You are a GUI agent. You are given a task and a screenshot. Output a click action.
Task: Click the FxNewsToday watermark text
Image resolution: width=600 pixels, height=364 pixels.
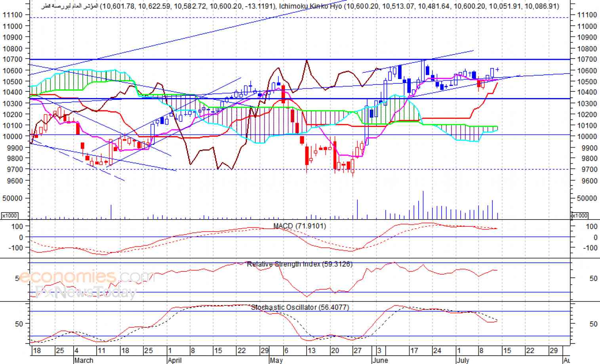click(x=85, y=292)
